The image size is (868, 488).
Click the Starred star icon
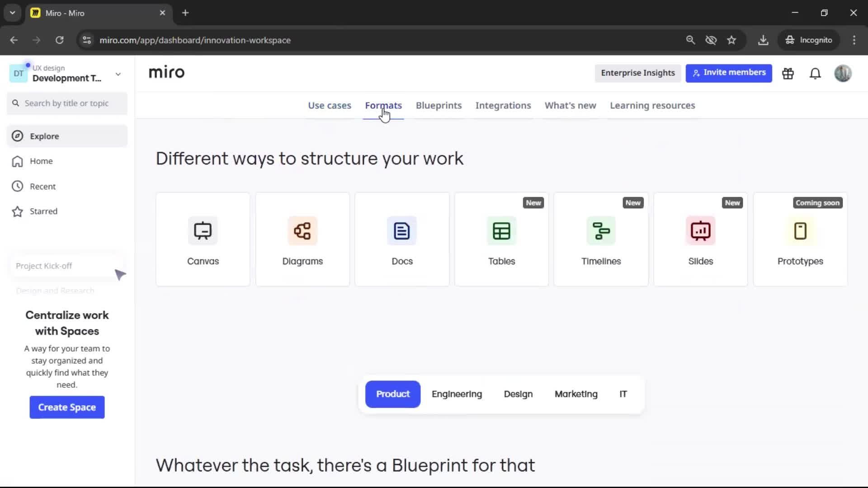point(17,211)
